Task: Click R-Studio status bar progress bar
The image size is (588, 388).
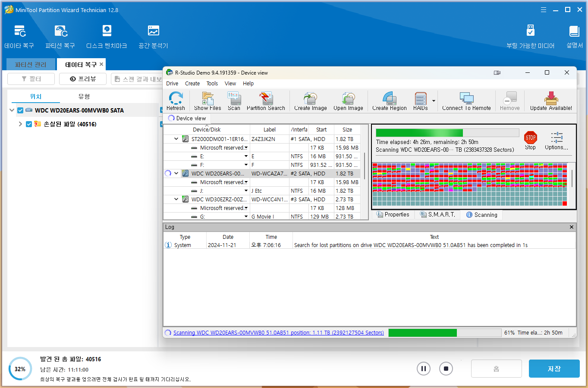Action: (x=445, y=333)
